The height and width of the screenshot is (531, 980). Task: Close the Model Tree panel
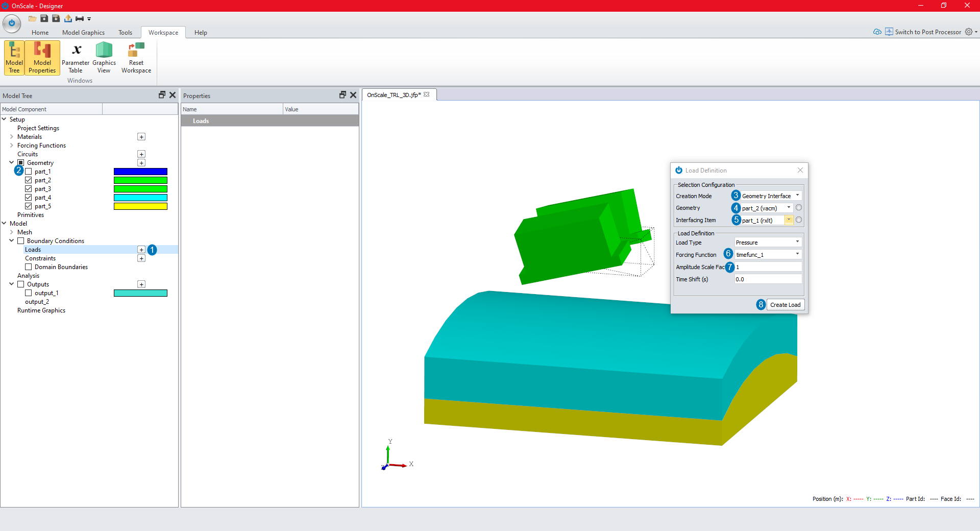(173, 95)
